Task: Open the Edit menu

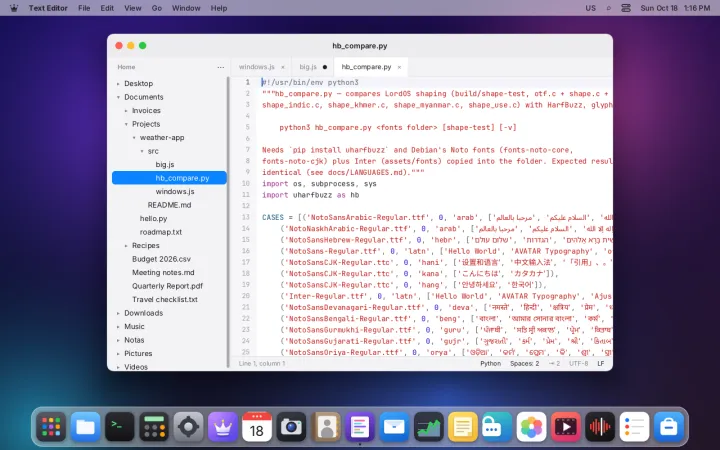Action: tap(107, 8)
